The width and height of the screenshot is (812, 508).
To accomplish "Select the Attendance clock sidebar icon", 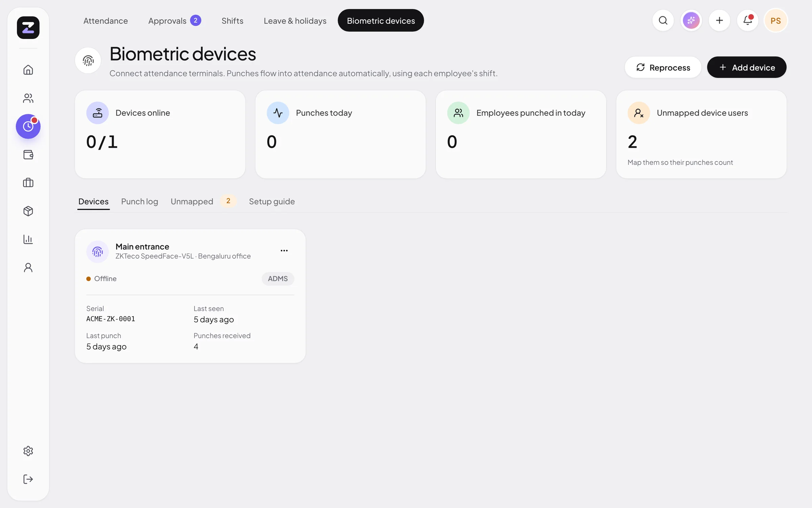I will pos(28,126).
